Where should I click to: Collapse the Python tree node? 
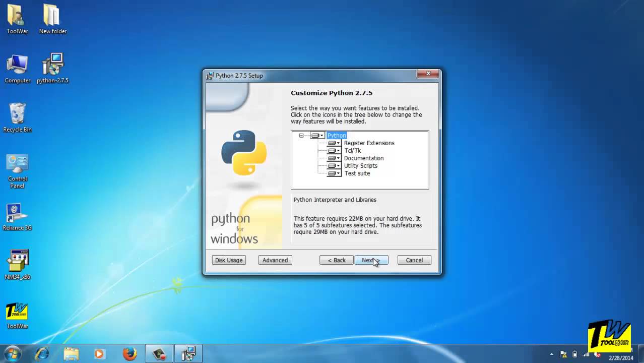(x=301, y=135)
